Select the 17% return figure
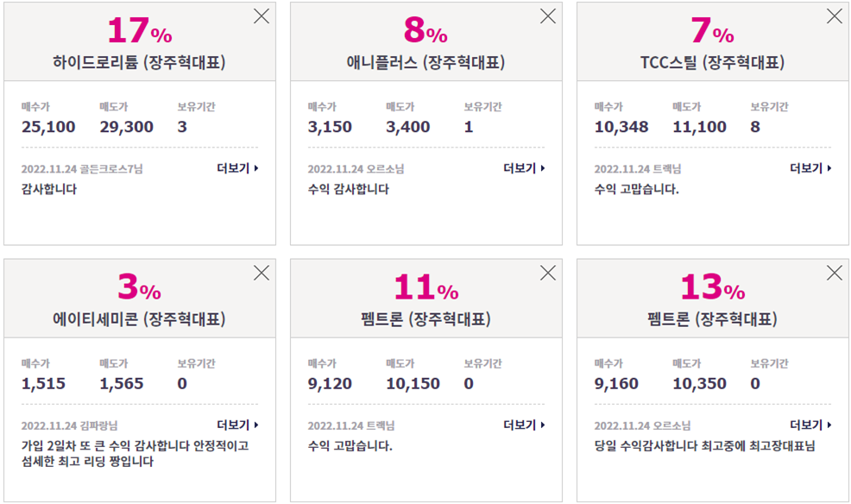Viewport: 851px width, 504px height. pos(140,30)
